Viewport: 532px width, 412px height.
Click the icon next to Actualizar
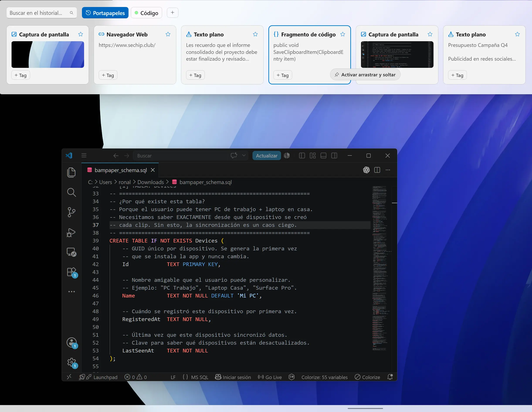(287, 156)
